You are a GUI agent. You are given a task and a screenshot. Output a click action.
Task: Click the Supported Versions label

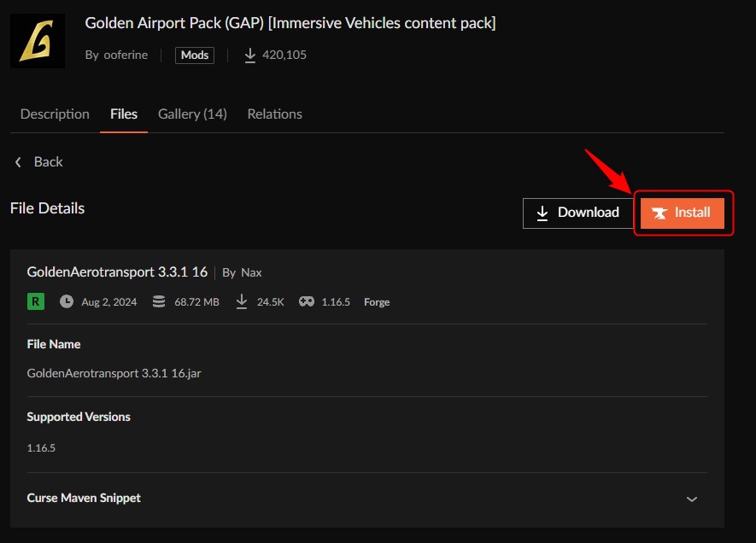pos(79,417)
